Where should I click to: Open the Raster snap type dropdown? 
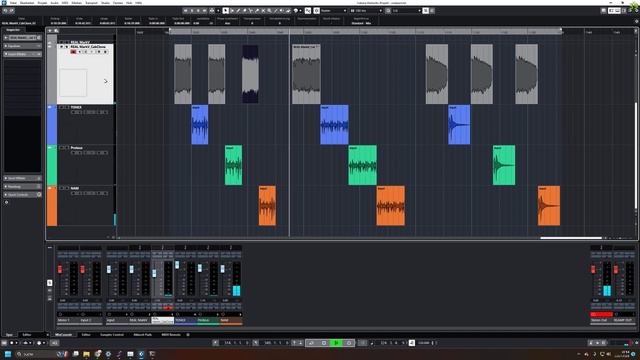click(333, 11)
